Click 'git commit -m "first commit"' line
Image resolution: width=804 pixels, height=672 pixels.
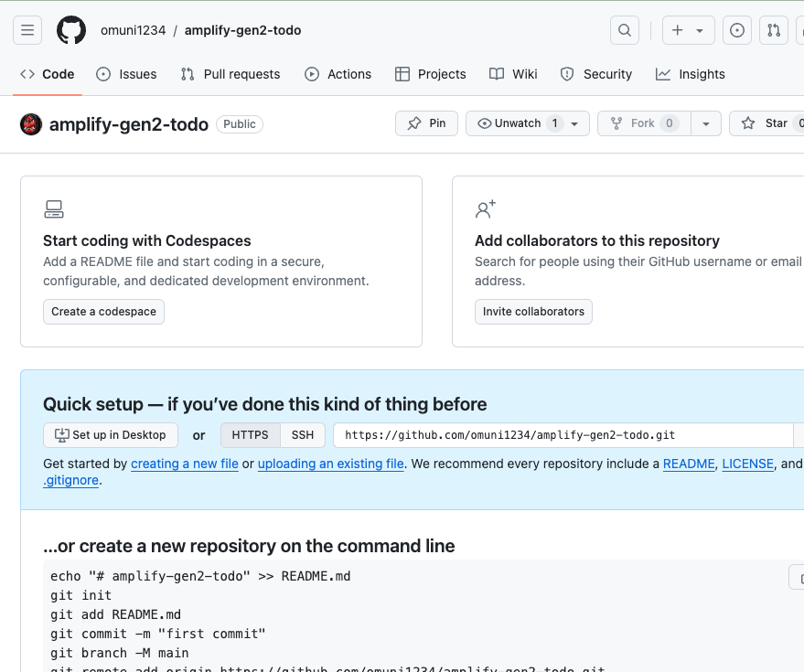point(158,635)
